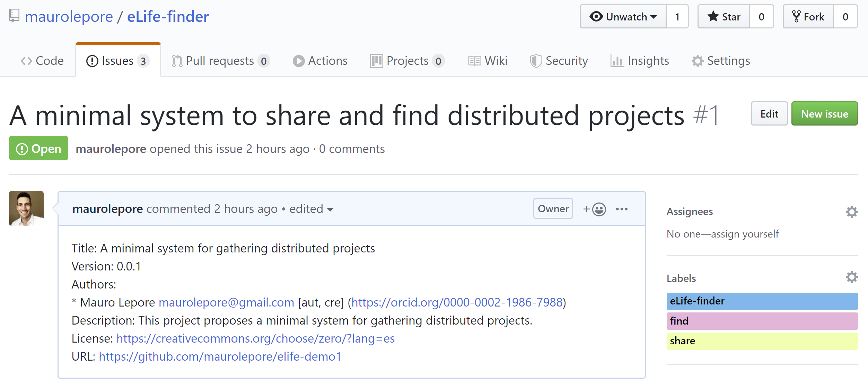Star the repository
This screenshot has height=379, width=868.
[724, 17]
